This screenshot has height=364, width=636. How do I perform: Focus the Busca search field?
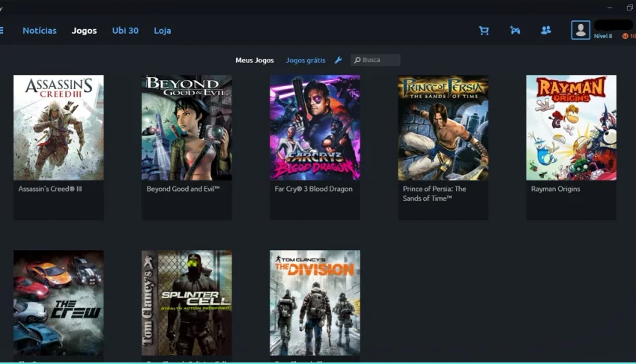pyautogui.click(x=375, y=60)
